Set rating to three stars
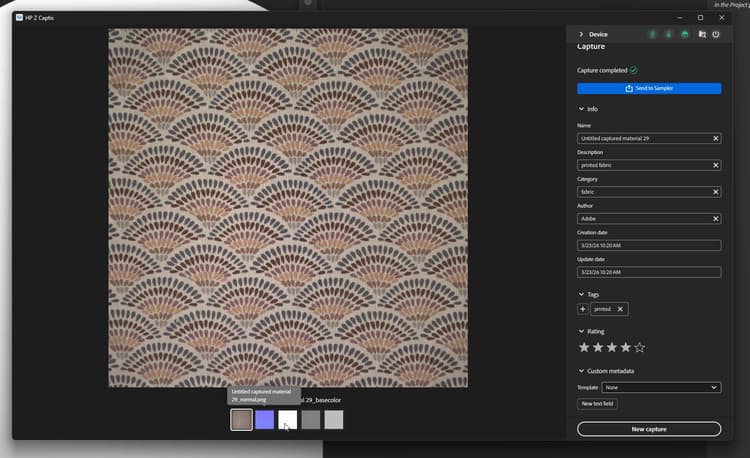 [612, 347]
